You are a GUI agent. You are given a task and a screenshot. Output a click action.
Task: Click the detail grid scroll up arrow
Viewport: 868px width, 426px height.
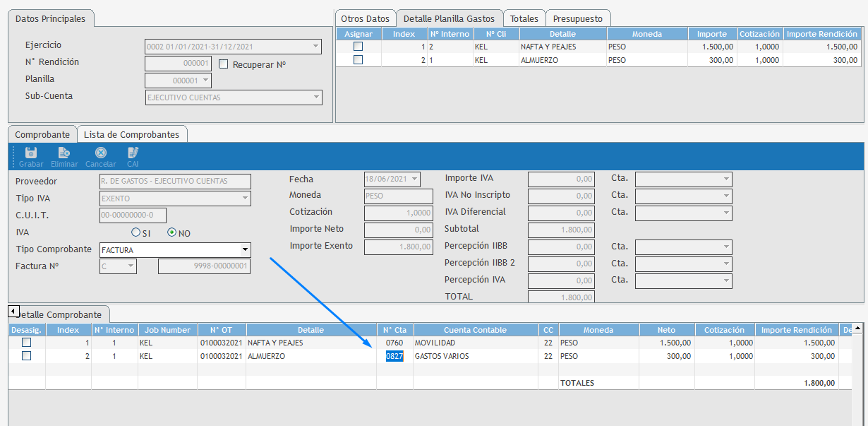(857, 329)
